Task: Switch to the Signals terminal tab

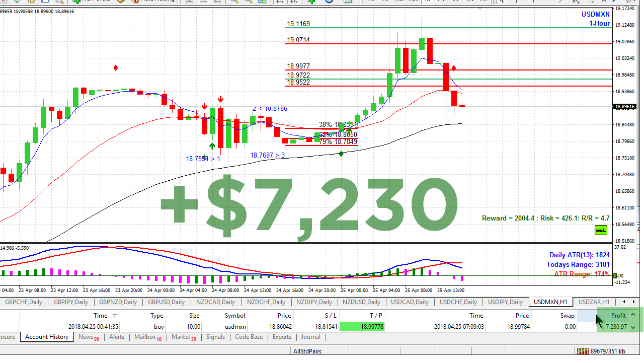Action: (215, 337)
